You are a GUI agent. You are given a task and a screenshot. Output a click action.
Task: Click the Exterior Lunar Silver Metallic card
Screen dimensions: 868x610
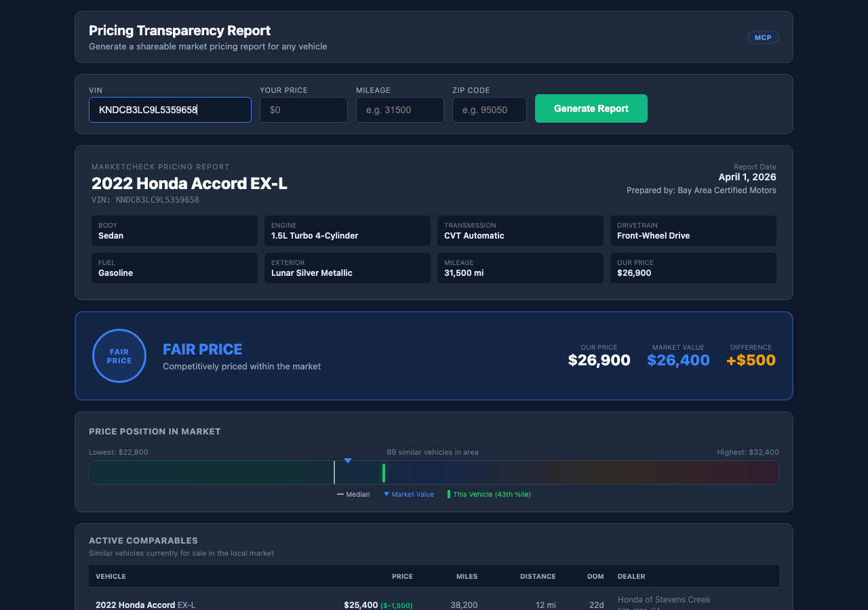coord(347,268)
